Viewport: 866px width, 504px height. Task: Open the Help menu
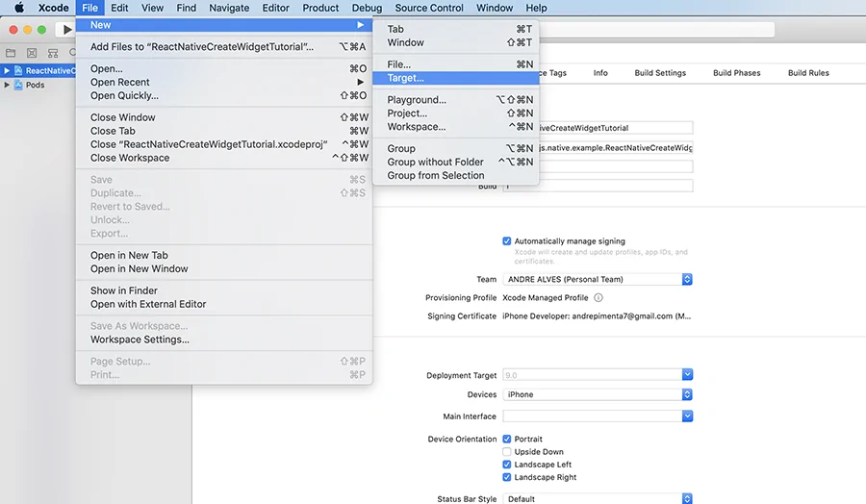(x=536, y=8)
